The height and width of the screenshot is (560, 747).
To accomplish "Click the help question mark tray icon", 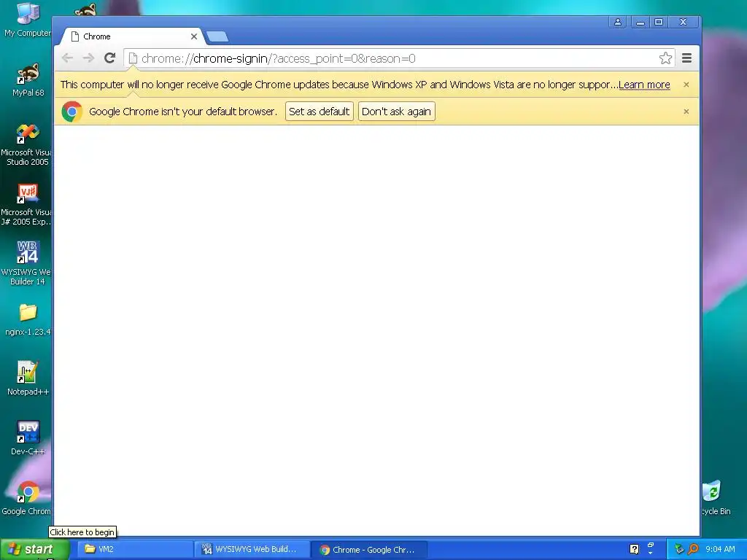I will click(634, 549).
